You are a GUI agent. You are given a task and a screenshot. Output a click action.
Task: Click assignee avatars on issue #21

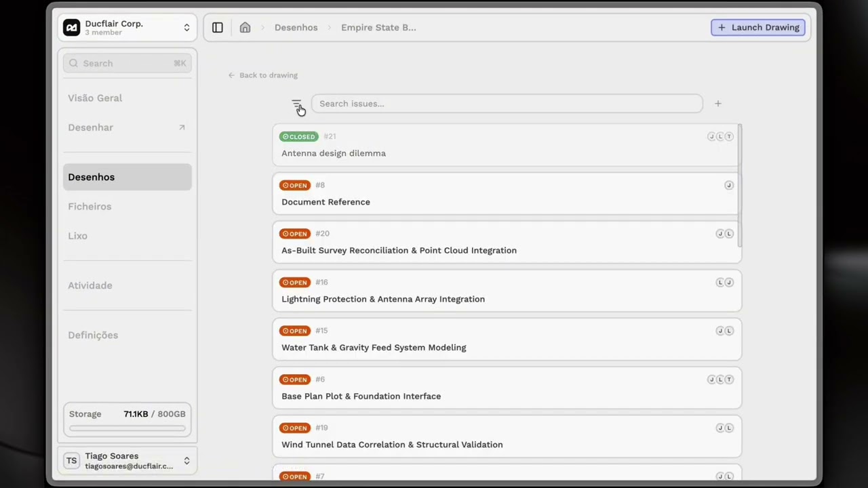[x=720, y=137]
